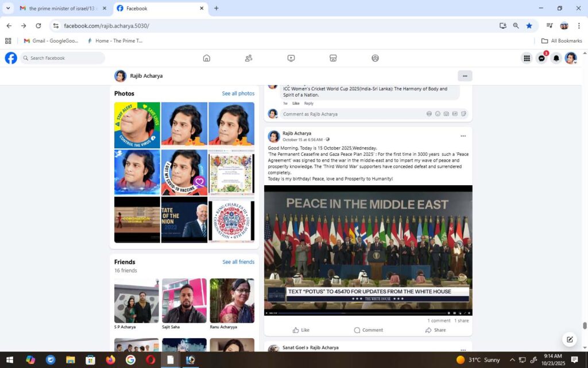Open Messenger chat icon
Screen dimensions: 588x368
[541, 58]
